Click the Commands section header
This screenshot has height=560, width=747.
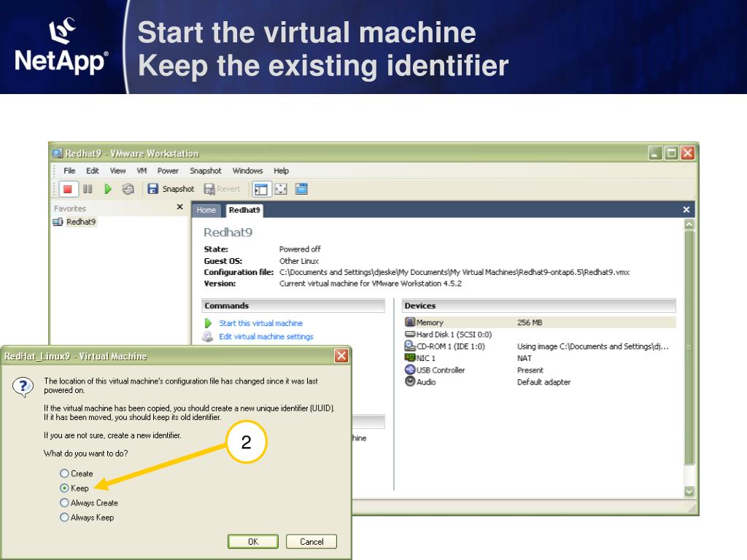pos(293,306)
